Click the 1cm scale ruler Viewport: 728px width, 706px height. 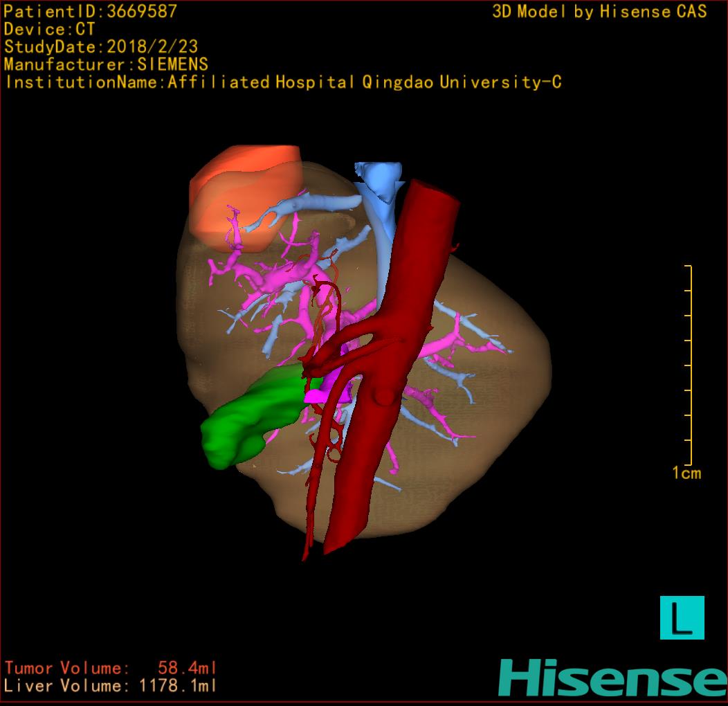pyautogui.click(x=689, y=365)
